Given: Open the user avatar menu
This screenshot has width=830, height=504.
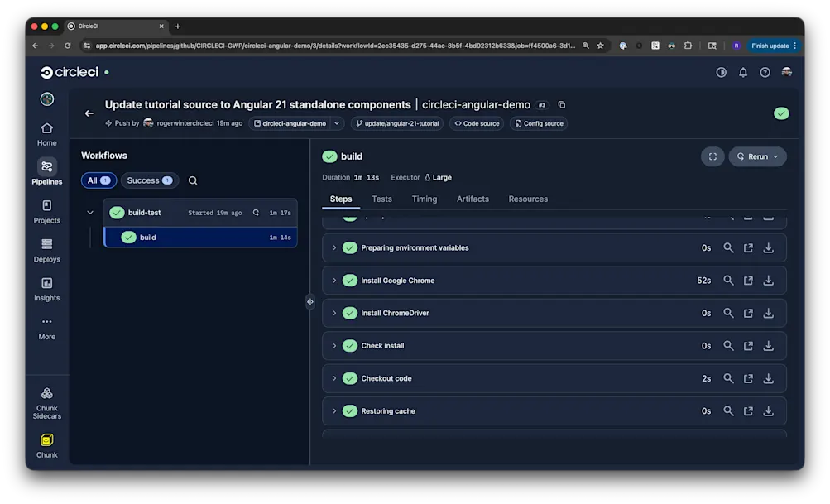Looking at the screenshot, I should pos(787,72).
